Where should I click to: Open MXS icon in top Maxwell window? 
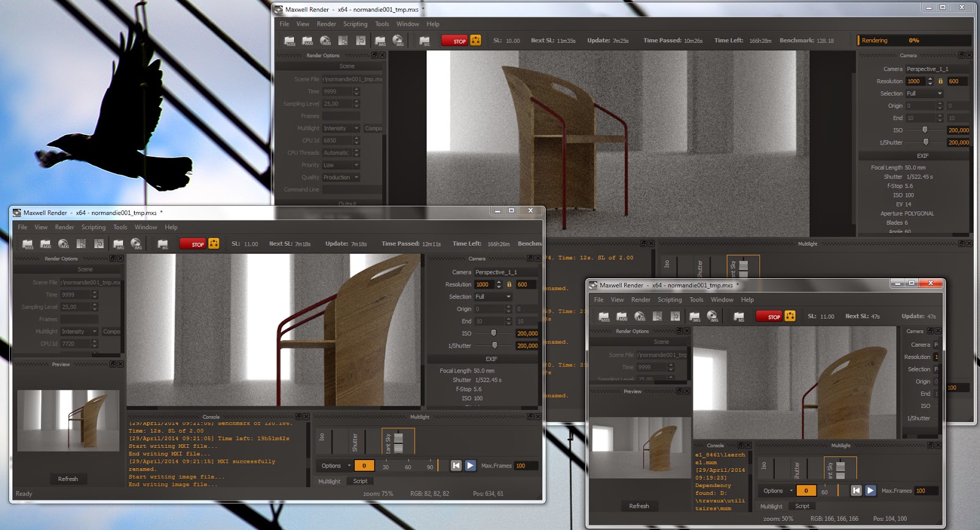pyautogui.click(x=290, y=41)
